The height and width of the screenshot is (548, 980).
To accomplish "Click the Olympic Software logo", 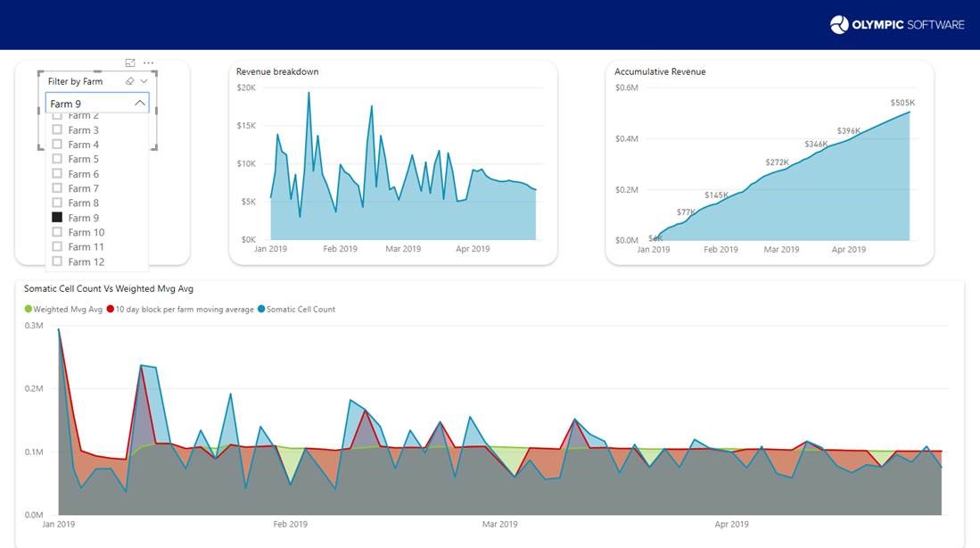I will click(x=897, y=24).
